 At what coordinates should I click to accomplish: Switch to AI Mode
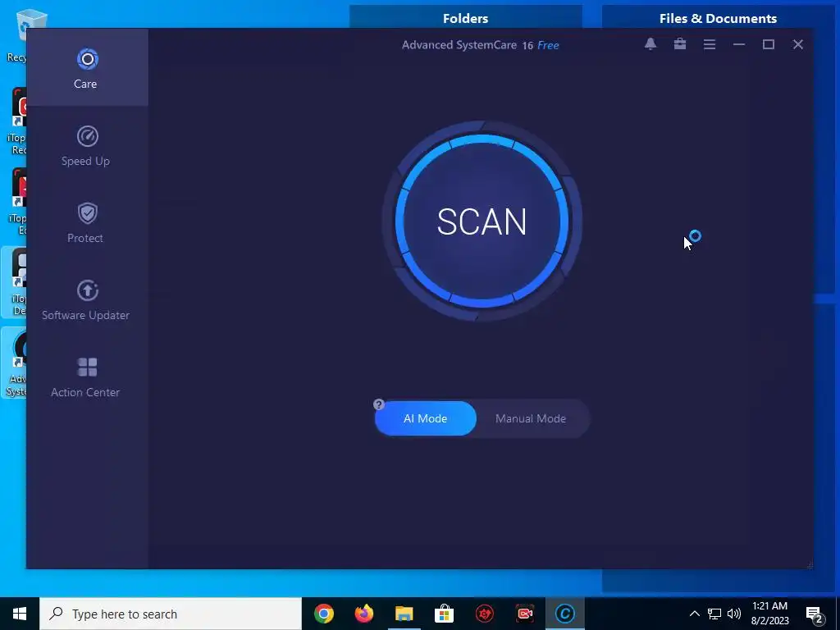(426, 418)
